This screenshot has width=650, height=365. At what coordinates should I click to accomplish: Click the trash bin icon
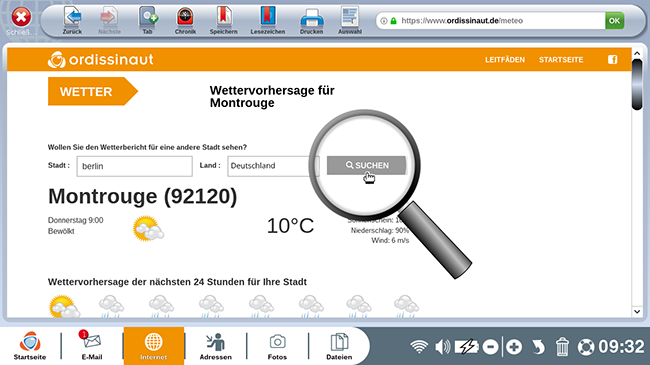(562, 347)
